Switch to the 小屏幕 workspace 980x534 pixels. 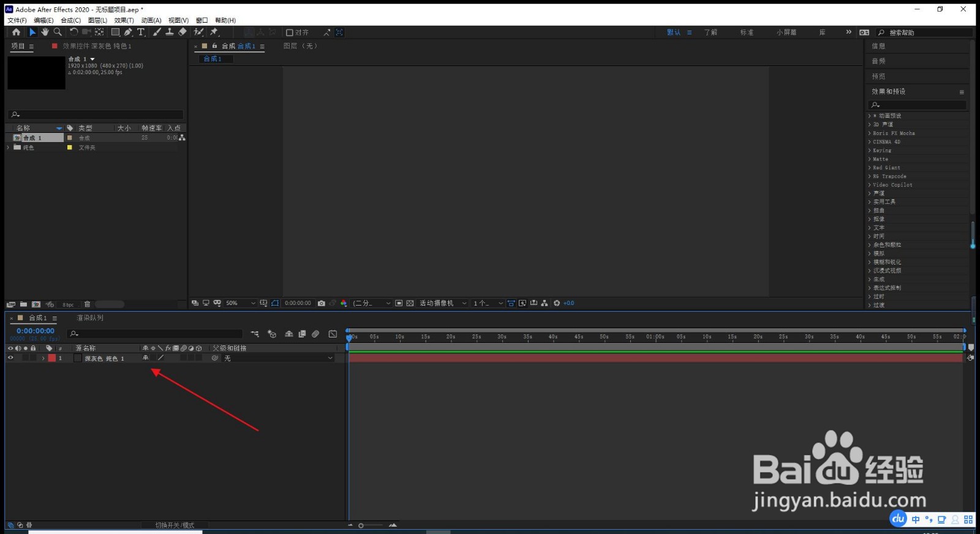pos(786,32)
